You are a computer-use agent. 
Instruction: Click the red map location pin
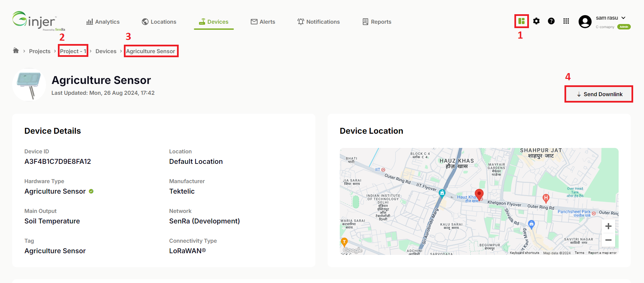point(479,194)
